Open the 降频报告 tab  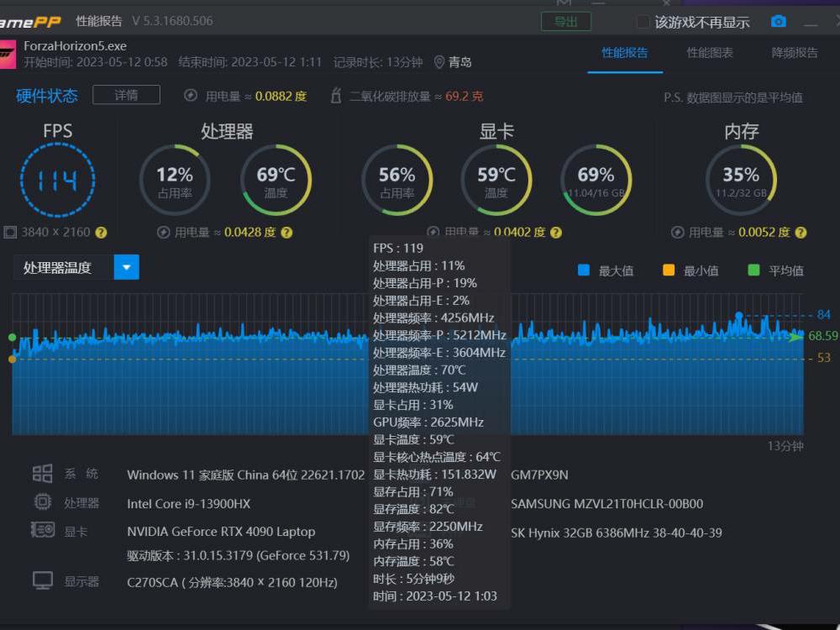(x=795, y=52)
